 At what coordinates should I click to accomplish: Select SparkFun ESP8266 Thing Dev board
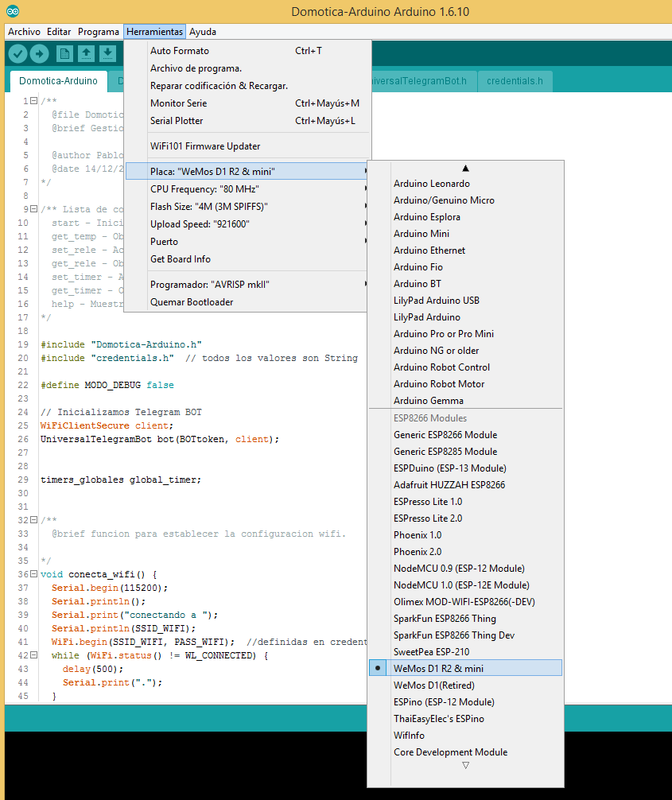click(x=465, y=635)
